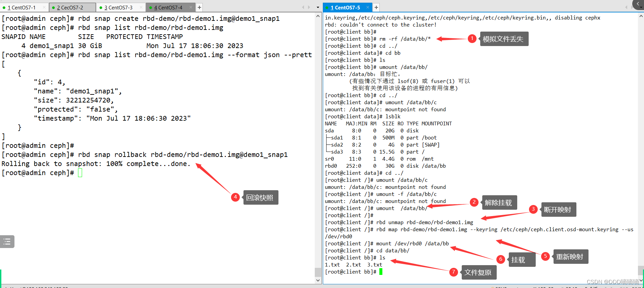The height and width of the screenshot is (288, 644).
Task: Click the '"protected": "false",' JSON line
Action: tap(76, 109)
